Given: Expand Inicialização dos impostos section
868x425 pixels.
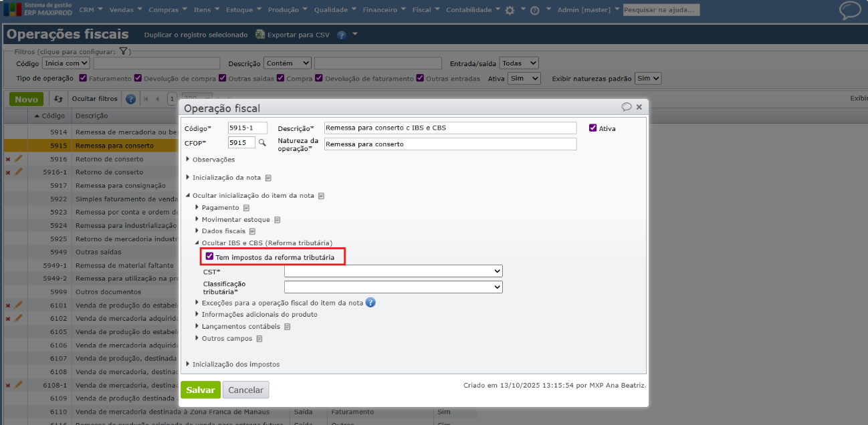Looking at the screenshot, I should [232, 364].
